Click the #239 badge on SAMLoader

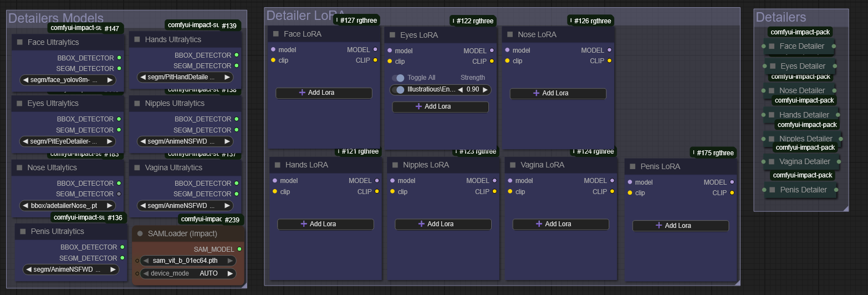(232, 220)
